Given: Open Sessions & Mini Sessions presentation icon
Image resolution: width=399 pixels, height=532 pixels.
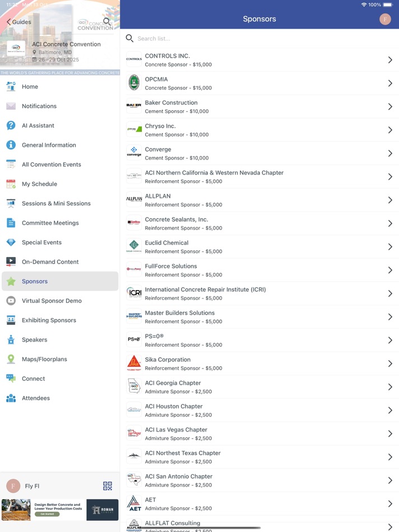Looking at the screenshot, I should tap(11, 203).
